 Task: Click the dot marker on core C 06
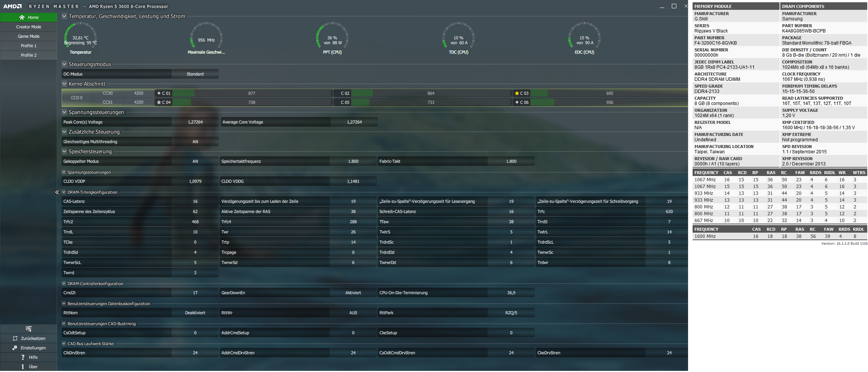(517, 102)
